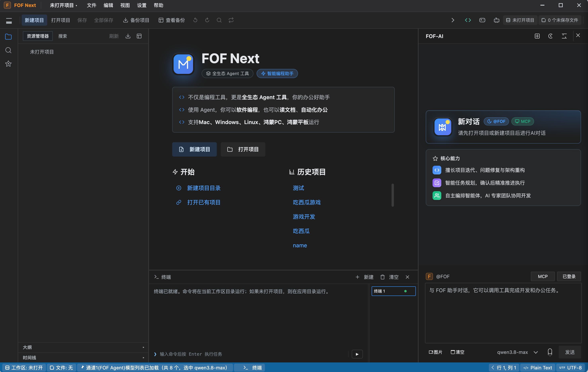Viewport: 588px width, 372px height.
Task: Click 新建项目 in the toolbar
Action: click(34, 20)
